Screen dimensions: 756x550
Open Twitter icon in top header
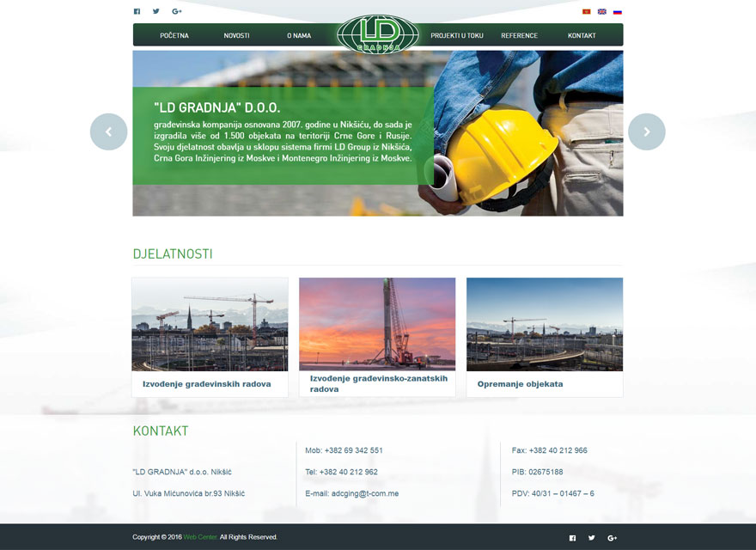point(156,11)
